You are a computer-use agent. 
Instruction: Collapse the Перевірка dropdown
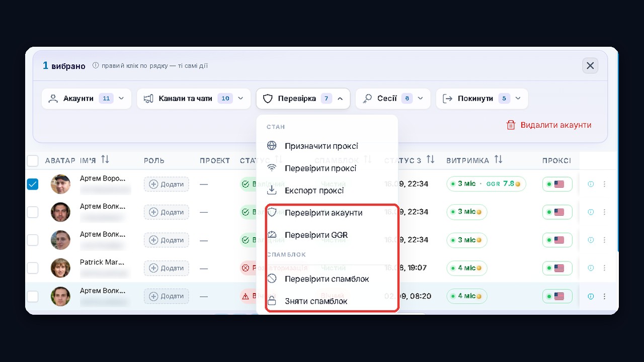[x=303, y=99]
